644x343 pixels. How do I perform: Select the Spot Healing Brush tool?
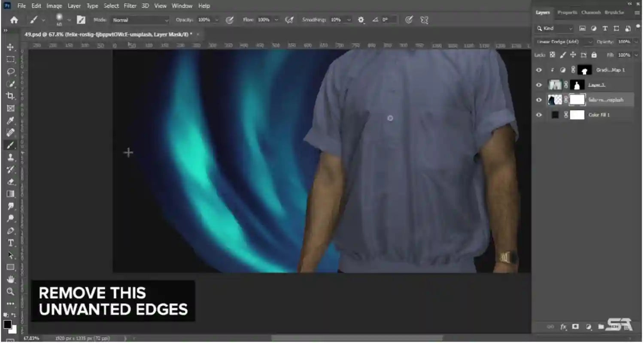[11, 132]
